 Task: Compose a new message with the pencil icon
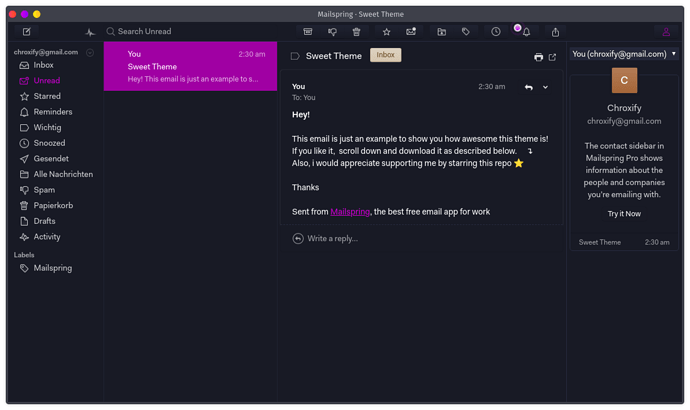[x=27, y=32]
